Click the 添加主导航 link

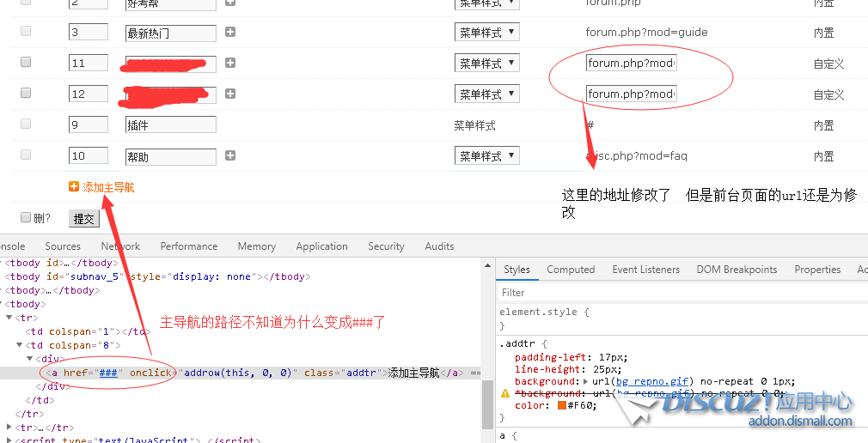(x=108, y=187)
